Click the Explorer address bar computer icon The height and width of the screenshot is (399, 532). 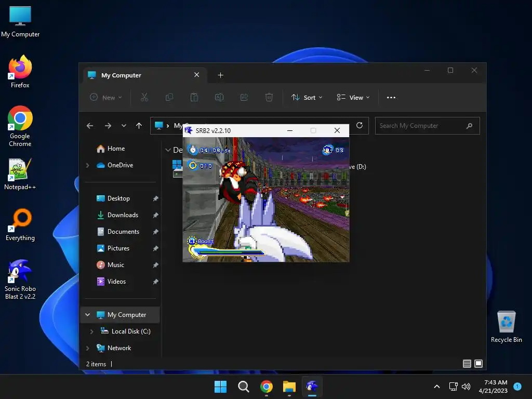159,126
